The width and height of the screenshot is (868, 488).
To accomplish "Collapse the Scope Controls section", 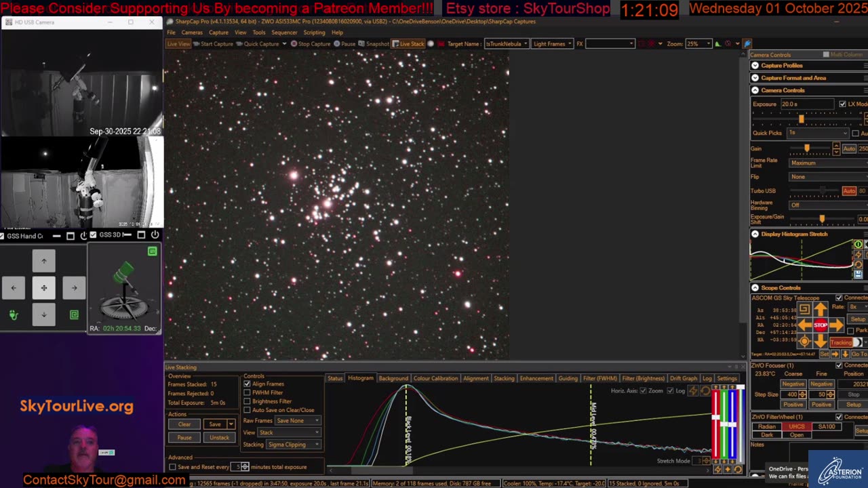I will [755, 288].
